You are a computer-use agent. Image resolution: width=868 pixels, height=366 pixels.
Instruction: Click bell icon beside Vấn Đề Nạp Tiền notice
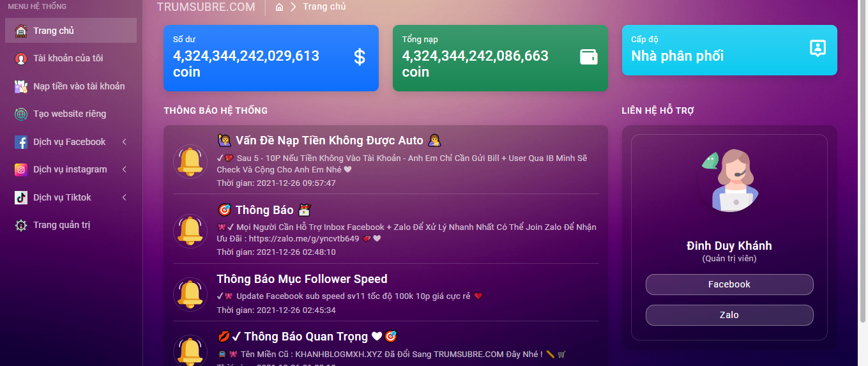coord(190,161)
